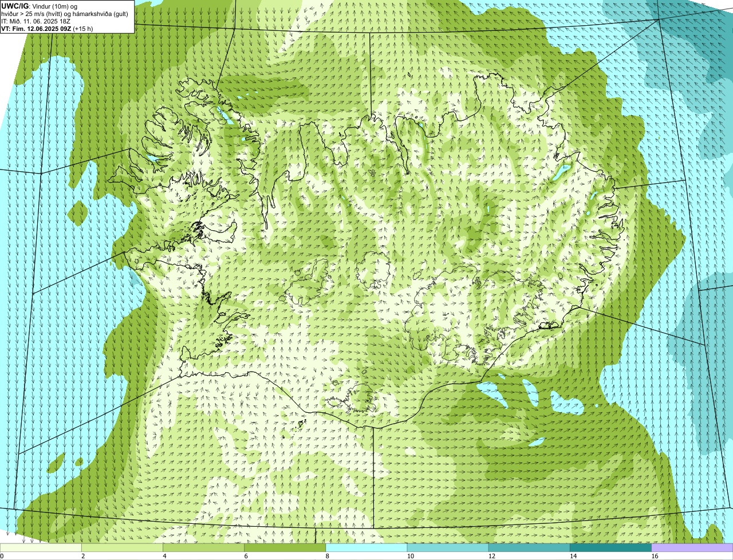Screen dimensions: 733x560
Task: Click the legend scale label '10'
Action: click(411, 556)
